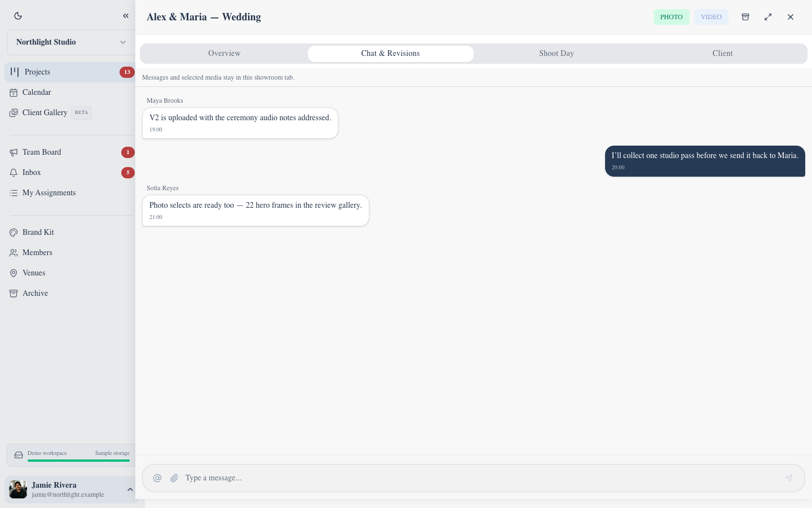Click the Calendar icon in sidebar
Viewport: 812px width, 508px height.
point(14,93)
